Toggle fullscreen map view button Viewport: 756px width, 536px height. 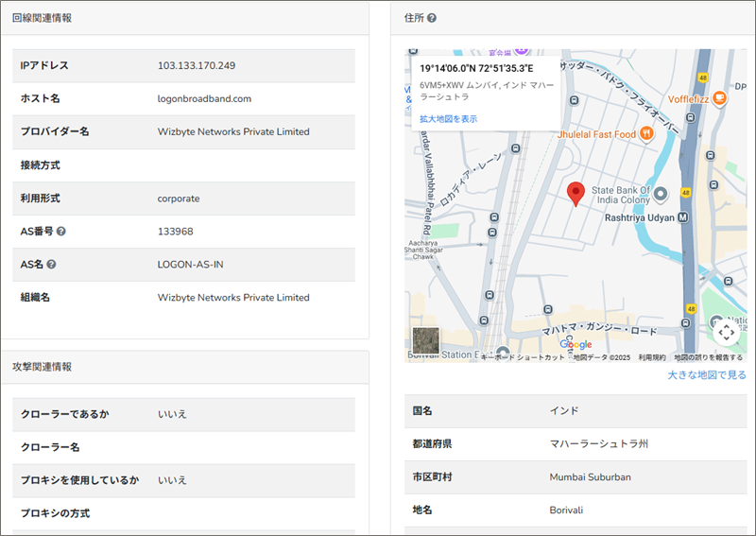tap(726, 331)
